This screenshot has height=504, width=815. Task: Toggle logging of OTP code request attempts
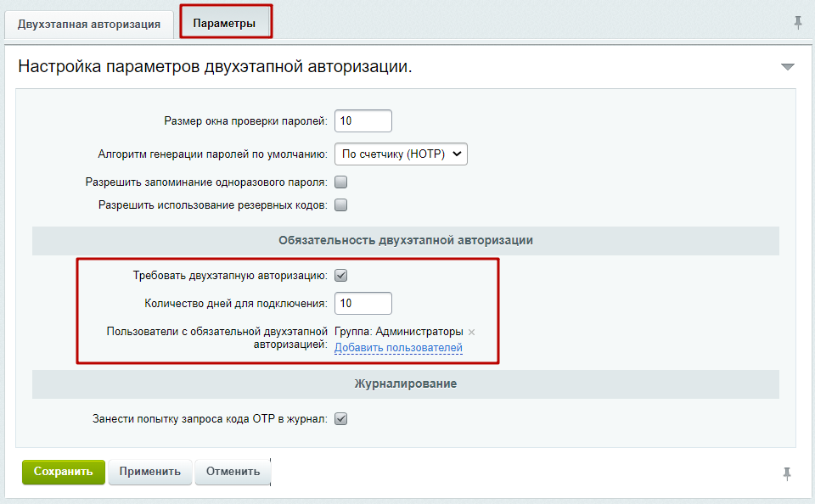(x=341, y=418)
